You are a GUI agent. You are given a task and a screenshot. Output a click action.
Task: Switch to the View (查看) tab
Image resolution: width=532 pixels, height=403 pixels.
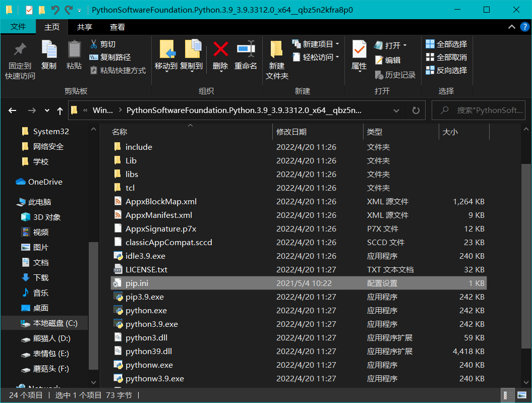pyautogui.click(x=117, y=27)
